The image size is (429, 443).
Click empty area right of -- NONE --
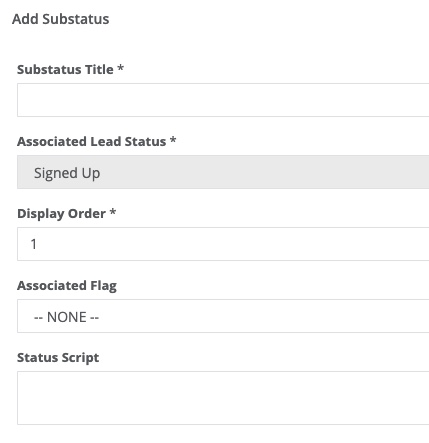(263, 316)
